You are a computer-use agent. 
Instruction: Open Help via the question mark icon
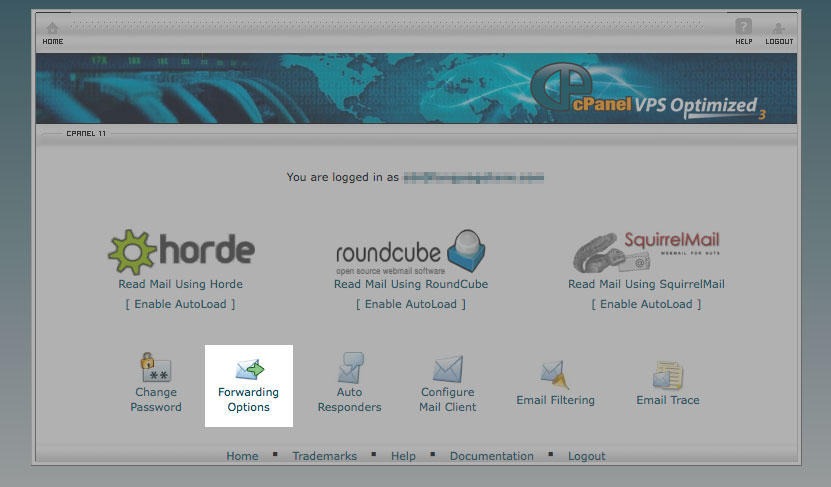(x=744, y=26)
